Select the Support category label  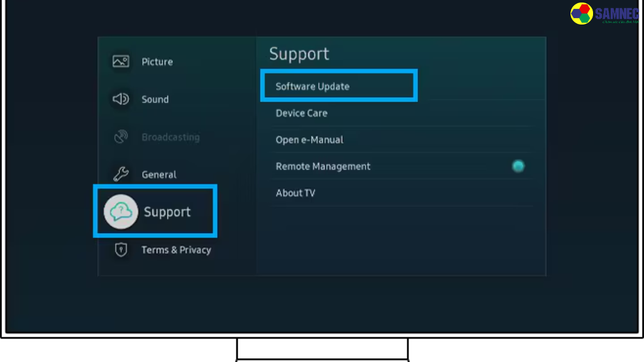point(167,212)
